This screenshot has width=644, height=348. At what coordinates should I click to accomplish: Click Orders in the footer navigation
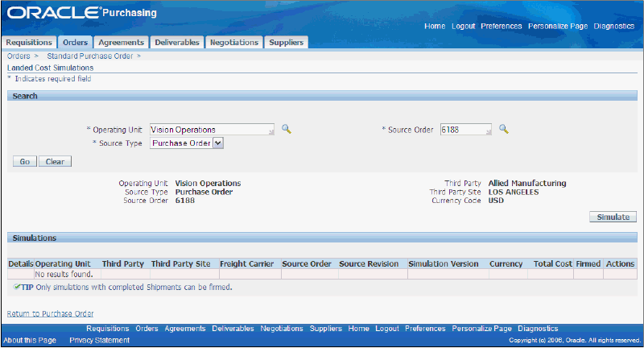(x=147, y=329)
